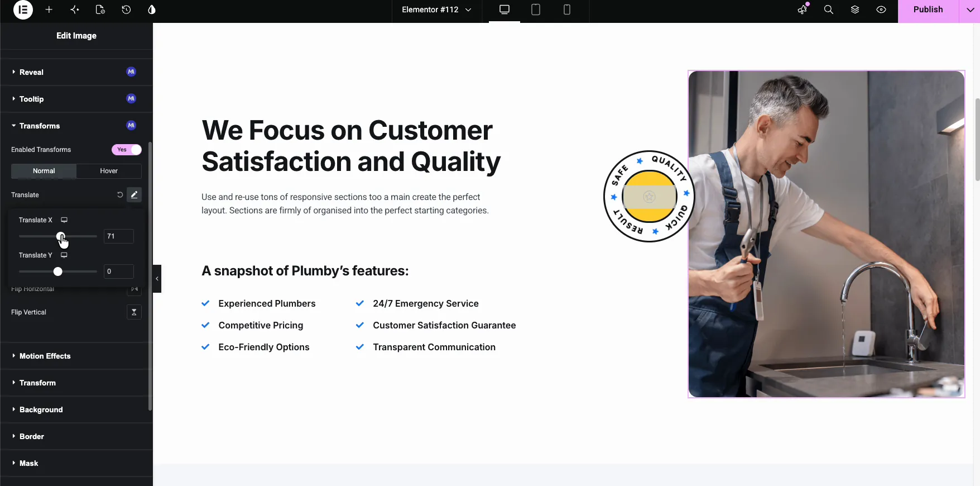Click the Flip Vertical icon button
Image resolution: width=980 pixels, height=486 pixels.
(x=134, y=312)
